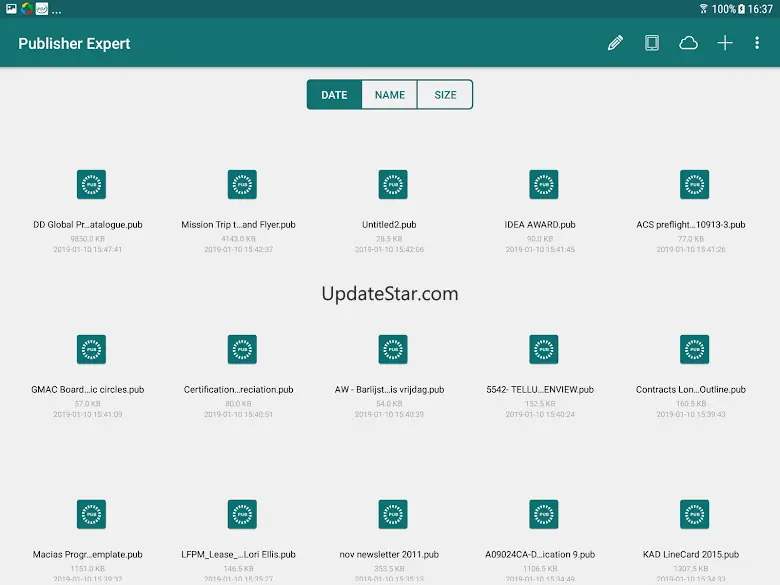The height and width of the screenshot is (585, 780).
Task: Tap the pencil edit icon
Action: 615,43
